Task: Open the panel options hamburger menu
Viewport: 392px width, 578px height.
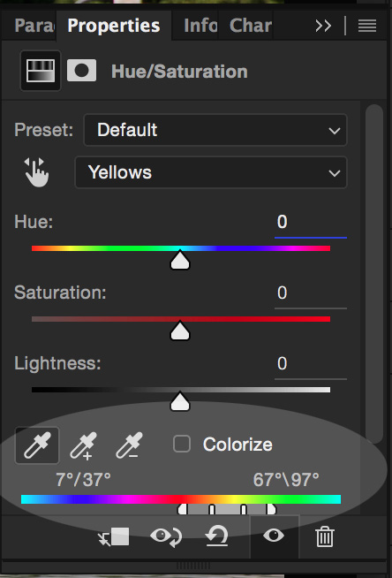Action: 367,26
